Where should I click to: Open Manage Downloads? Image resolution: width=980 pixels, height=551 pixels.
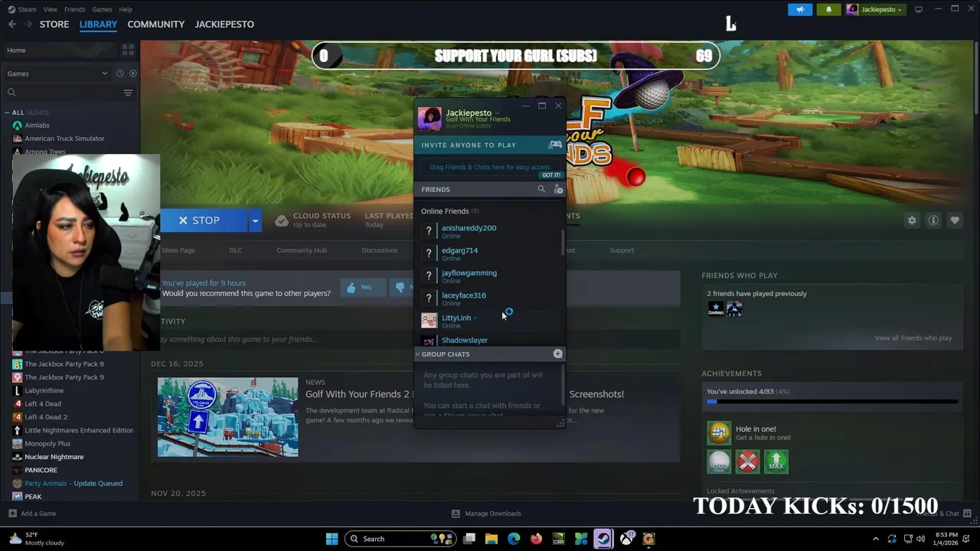[486, 514]
